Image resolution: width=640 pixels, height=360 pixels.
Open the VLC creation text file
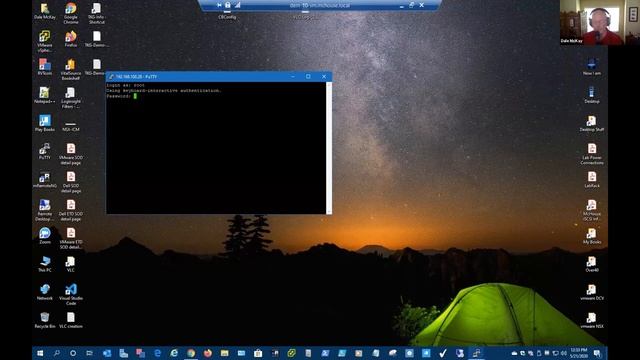(71, 320)
